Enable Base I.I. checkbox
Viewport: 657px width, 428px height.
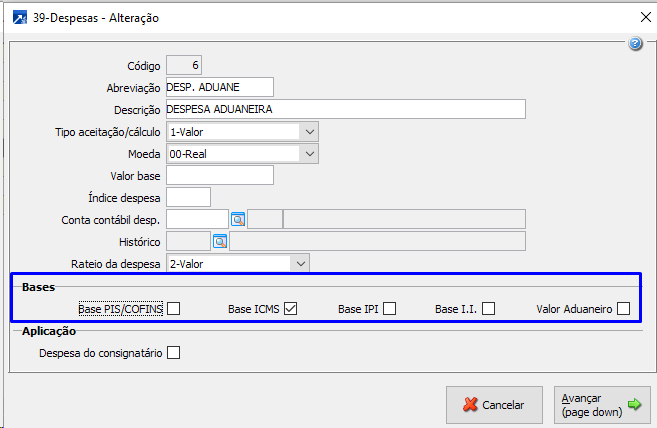[488, 309]
